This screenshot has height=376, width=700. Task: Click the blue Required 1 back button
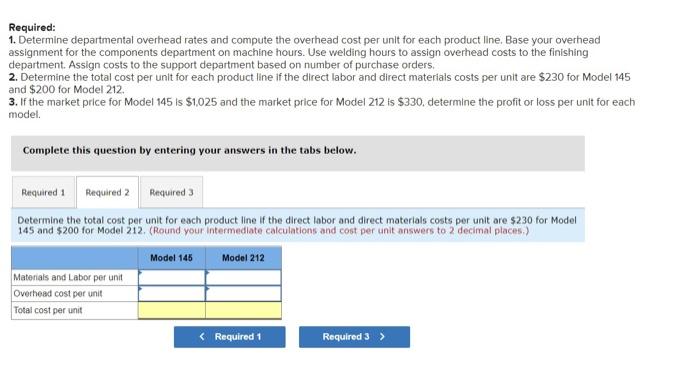[229, 337]
